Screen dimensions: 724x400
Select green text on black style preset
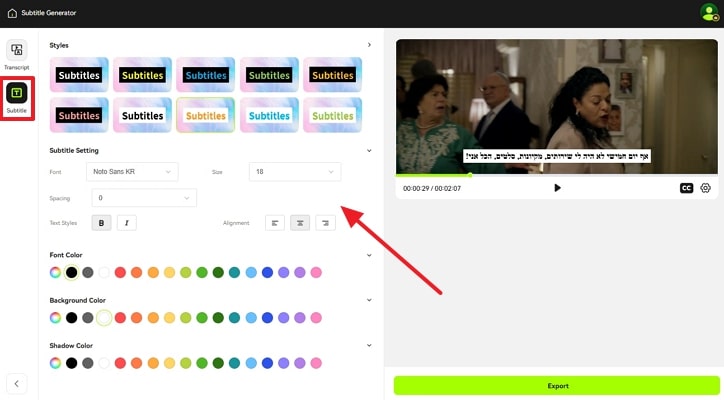(269, 75)
